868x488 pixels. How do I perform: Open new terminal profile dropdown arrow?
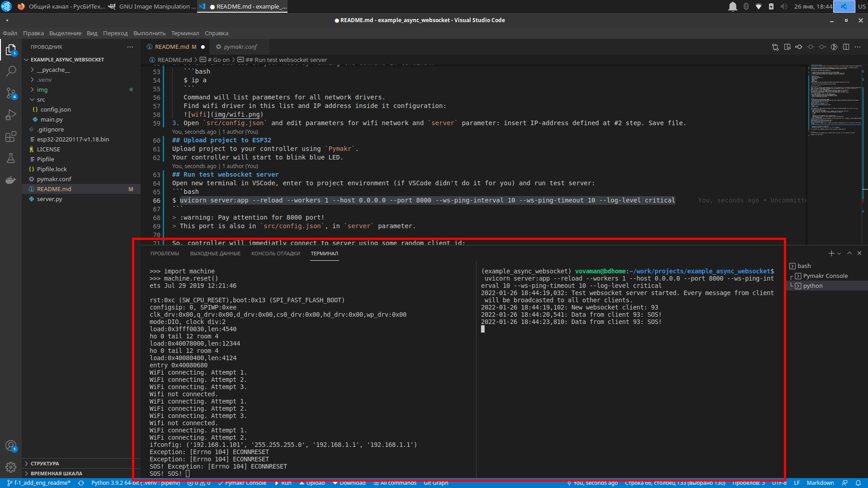click(x=839, y=254)
